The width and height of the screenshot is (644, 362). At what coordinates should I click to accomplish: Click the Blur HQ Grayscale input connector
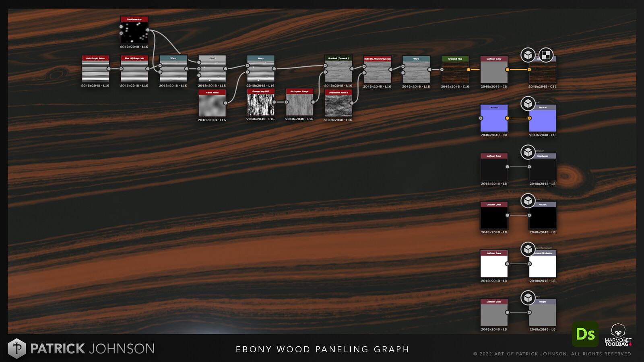(121, 69)
